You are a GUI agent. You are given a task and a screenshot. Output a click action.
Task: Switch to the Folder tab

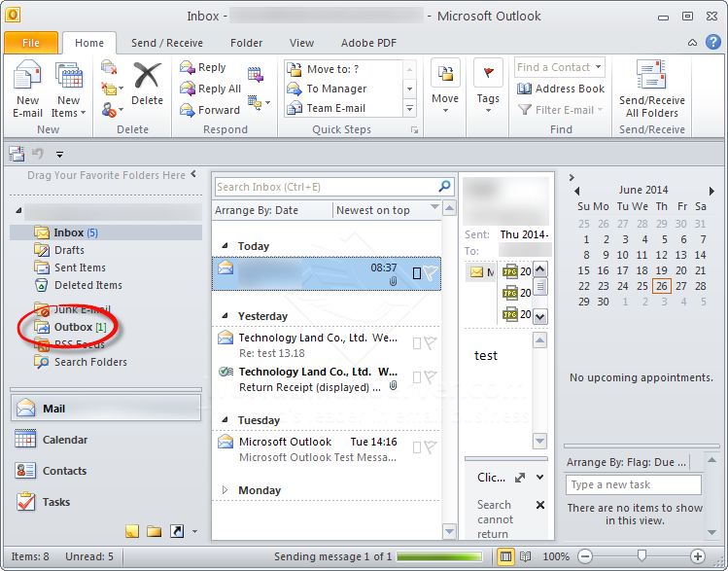[247, 43]
